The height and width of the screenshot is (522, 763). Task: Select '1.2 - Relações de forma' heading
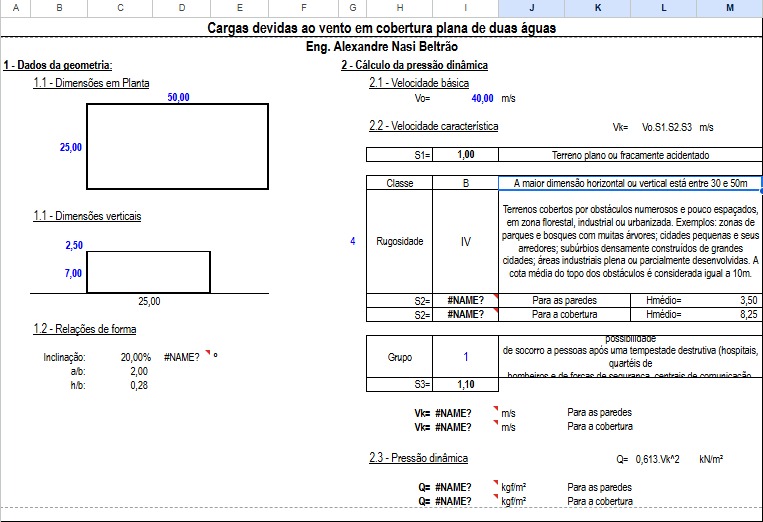tap(85, 329)
